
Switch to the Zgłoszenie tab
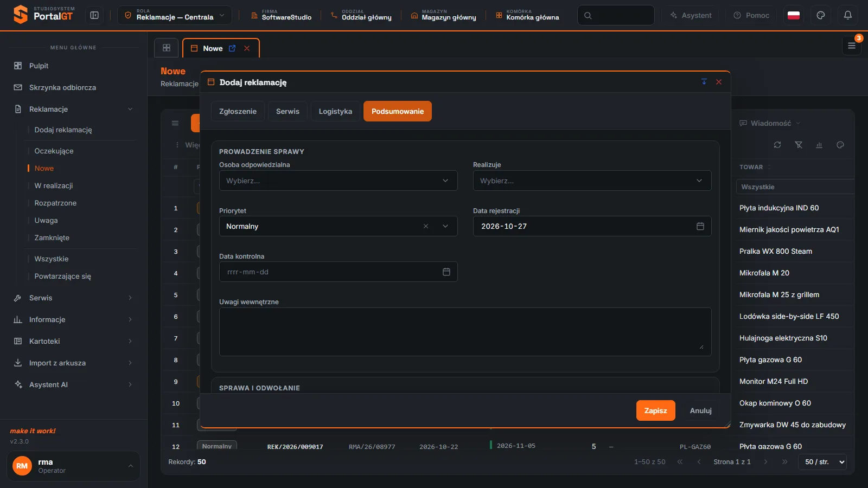[238, 111]
